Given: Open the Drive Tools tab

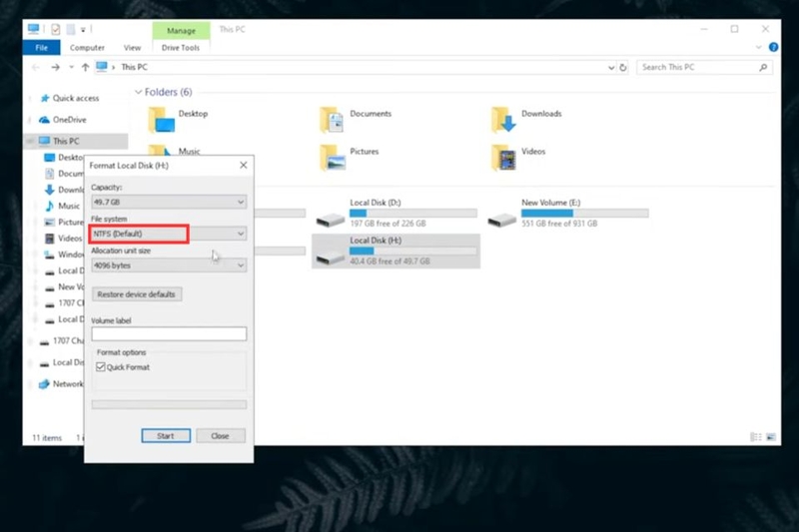Looking at the screenshot, I should pyautogui.click(x=181, y=47).
